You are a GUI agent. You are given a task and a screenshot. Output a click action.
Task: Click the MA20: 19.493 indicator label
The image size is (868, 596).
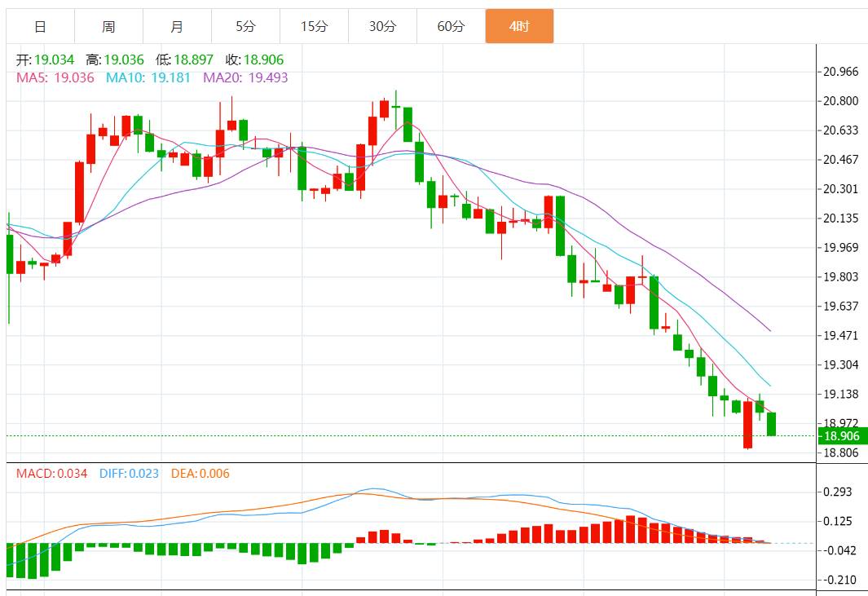click(x=246, y=77)
